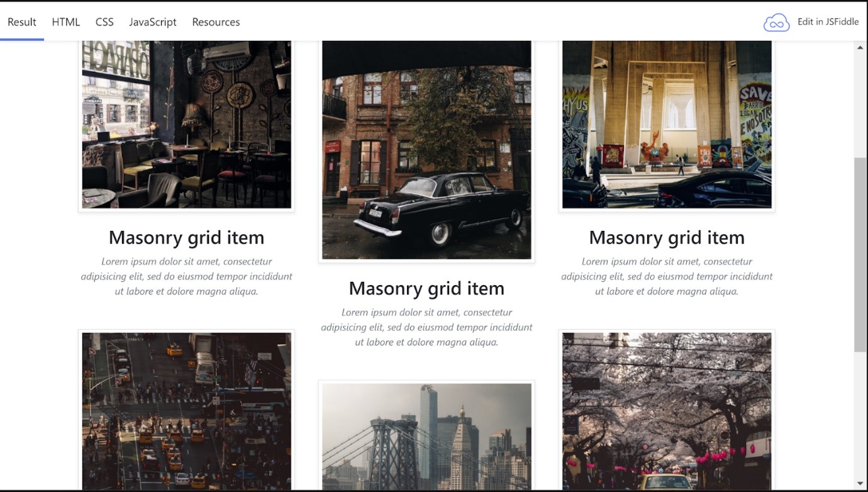Click the JSFiddle cloud logo icon
Image resolution: width=868 pixels, height=492 pixels.
(777, 22)
